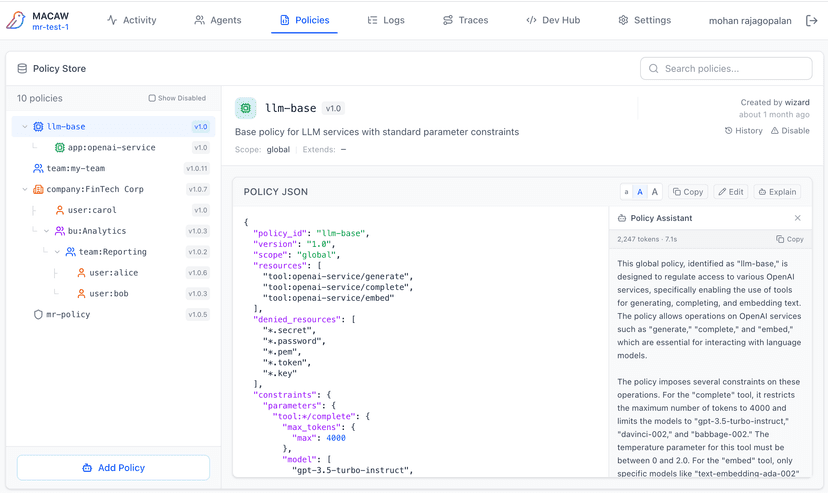
Task: Open policy History
Action: click(x=743, y=131)
